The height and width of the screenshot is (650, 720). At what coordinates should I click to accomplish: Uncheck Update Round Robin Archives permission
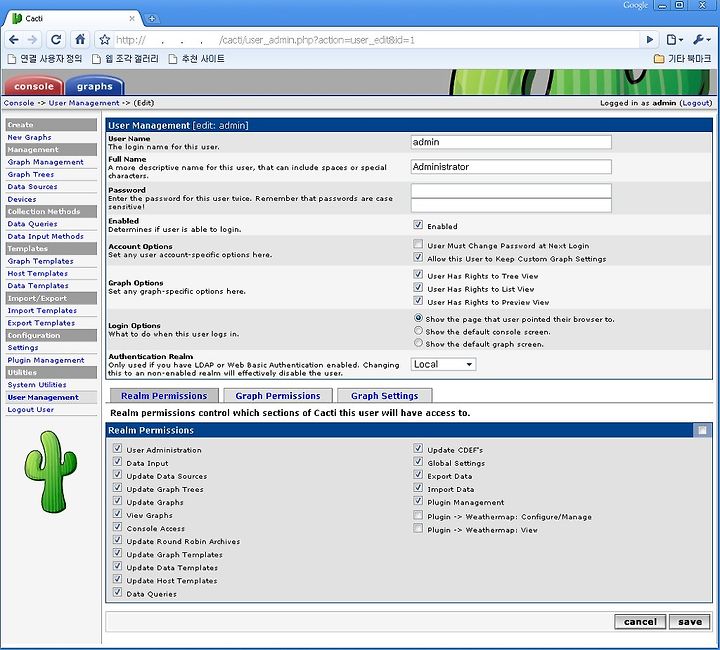point(118,540)
